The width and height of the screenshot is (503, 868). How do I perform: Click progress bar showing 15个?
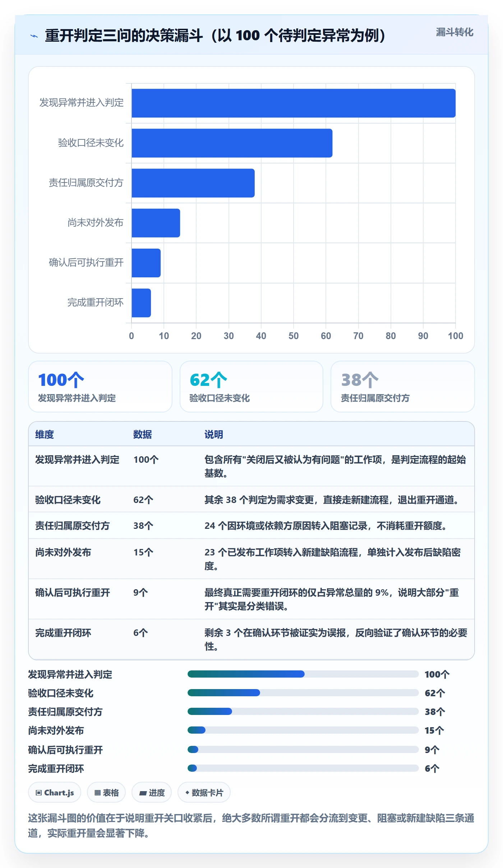(x=303, y=730)
